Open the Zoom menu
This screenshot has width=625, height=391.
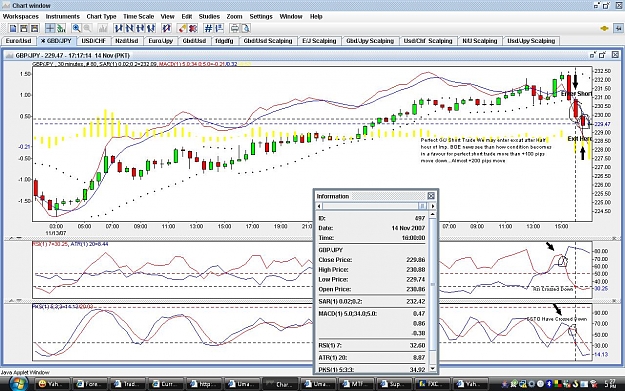[x=234, y=16]
